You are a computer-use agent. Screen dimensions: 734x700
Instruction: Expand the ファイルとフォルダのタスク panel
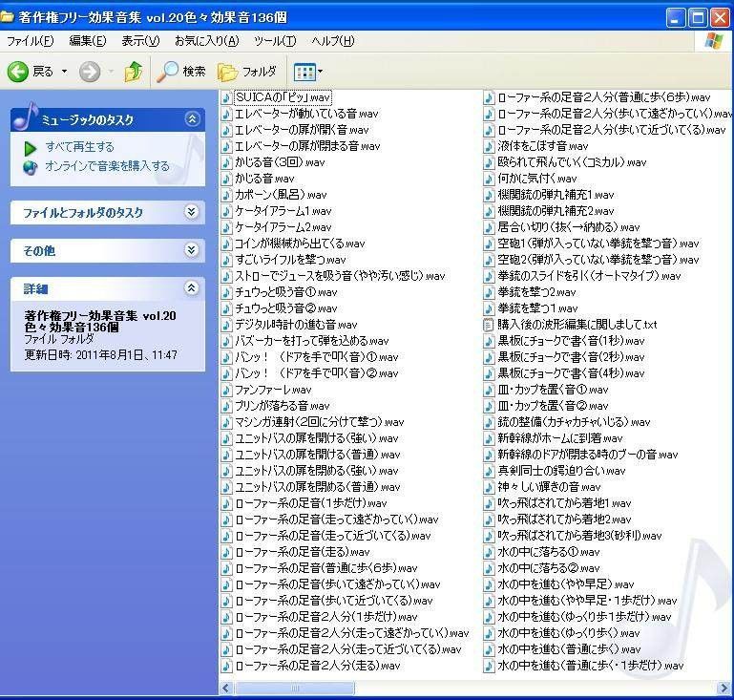[192, 212]
